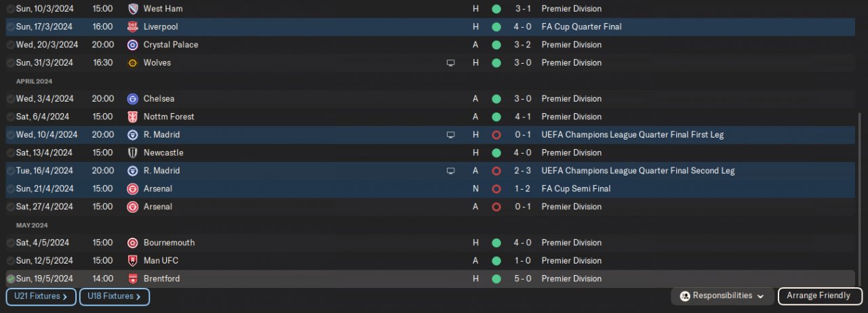Open the Man UFC team name link
Viewport: 868px width, 313px height.
pos(161,261)
